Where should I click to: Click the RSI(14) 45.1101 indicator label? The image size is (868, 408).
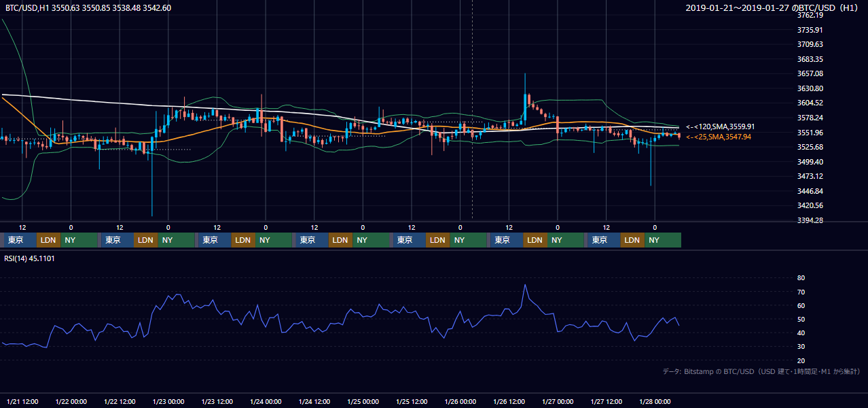[29, 258]
